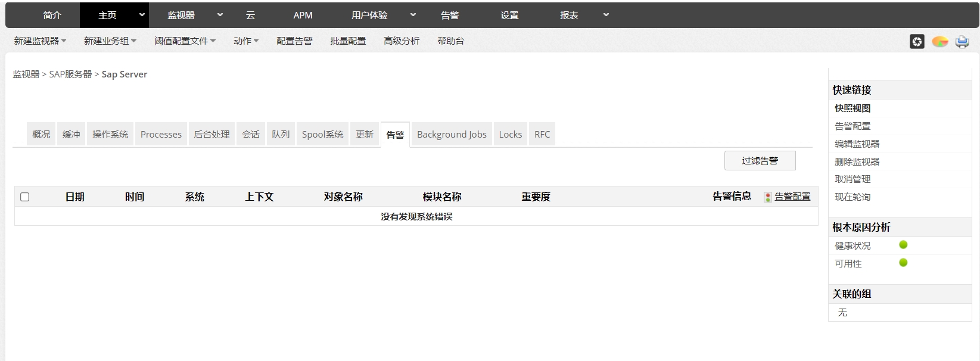This screenshot has height=361, width=980.
Task: Switch to the 更新 tab
Action: point(365,135)
